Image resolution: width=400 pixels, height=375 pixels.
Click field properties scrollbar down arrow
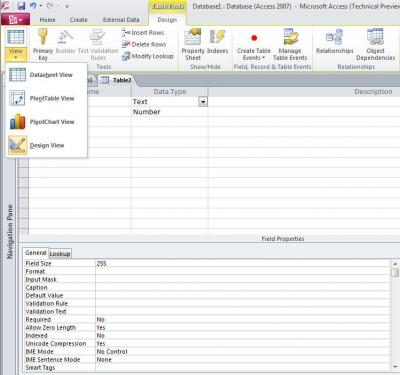pos(395,367)
